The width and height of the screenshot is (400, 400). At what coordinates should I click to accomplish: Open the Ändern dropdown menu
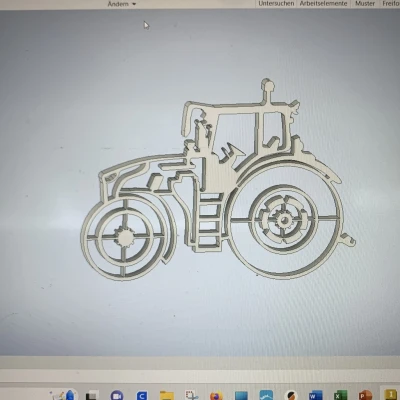[x=122, y=4]
